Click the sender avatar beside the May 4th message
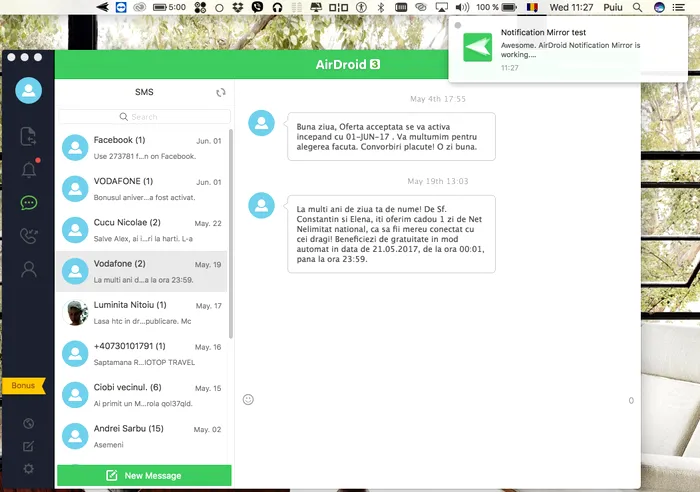The image size is (700, 492). click(x=261, y=123)
